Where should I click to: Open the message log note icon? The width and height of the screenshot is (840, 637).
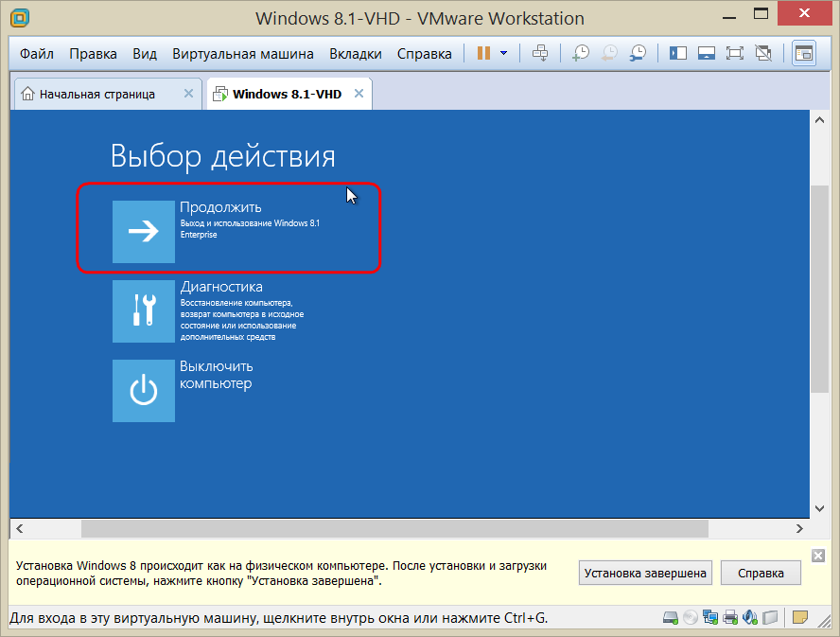(800, 618)
